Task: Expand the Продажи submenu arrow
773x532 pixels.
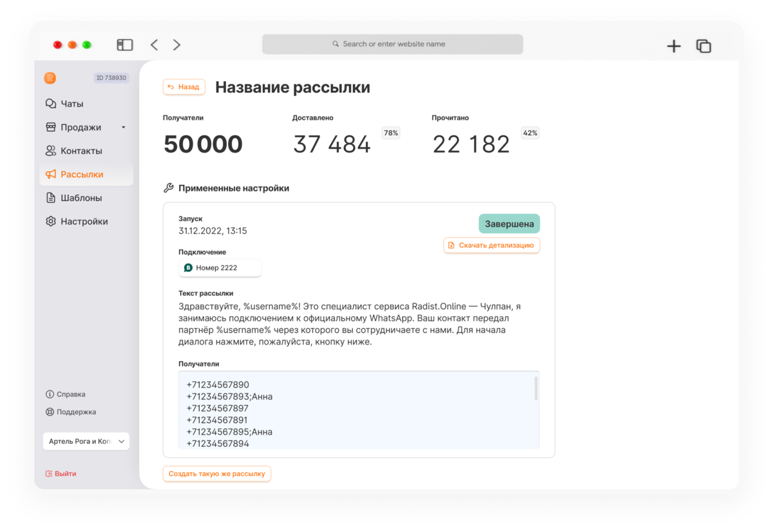Action: [x=123, y=128]
